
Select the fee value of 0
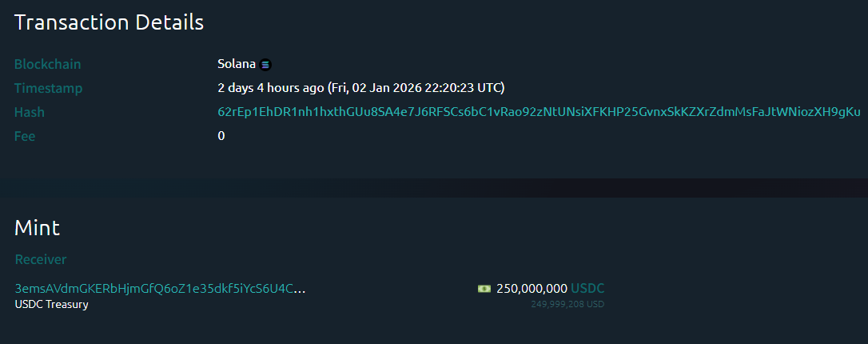[x=221, y=136]
